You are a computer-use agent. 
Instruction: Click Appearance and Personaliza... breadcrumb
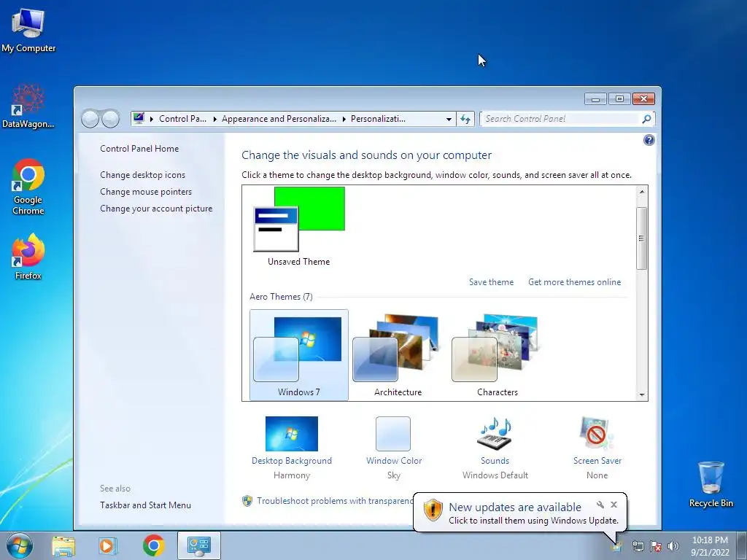tap(279, 119)
